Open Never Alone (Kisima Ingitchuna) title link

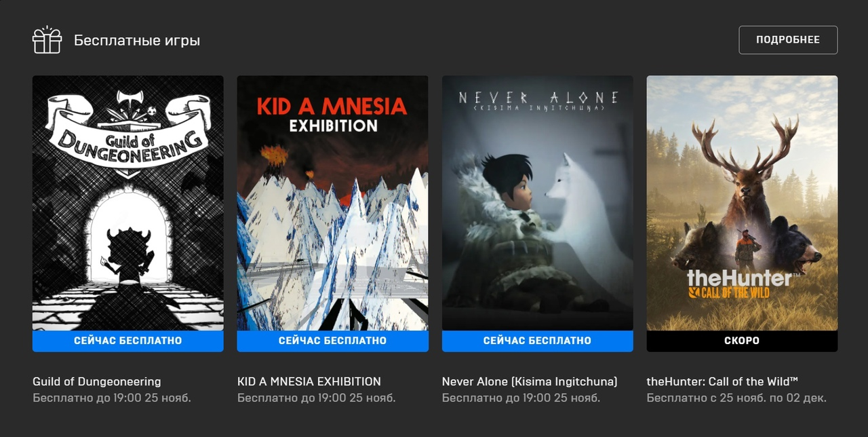coord(530,381)
